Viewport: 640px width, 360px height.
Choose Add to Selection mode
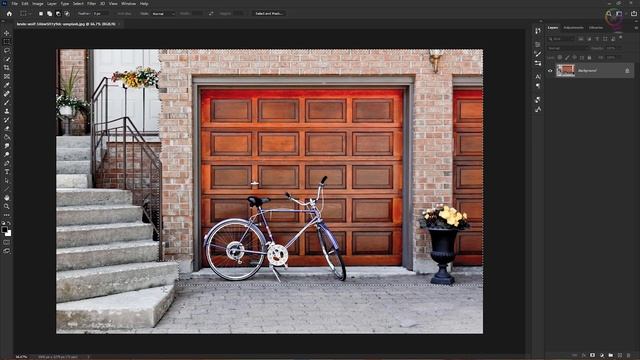pos(49,13)
